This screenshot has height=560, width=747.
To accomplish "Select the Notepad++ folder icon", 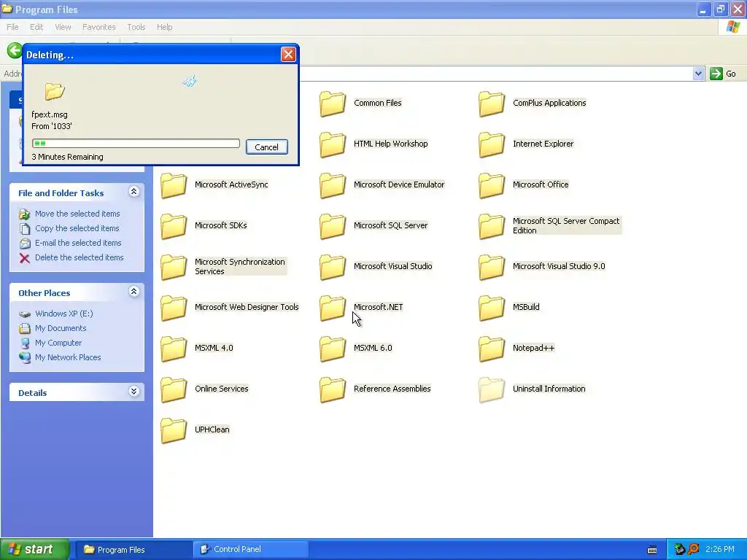I will click(491, 349).
